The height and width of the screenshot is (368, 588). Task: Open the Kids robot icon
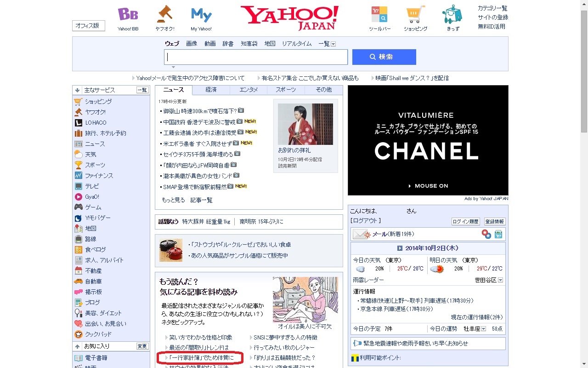(452, 15)
